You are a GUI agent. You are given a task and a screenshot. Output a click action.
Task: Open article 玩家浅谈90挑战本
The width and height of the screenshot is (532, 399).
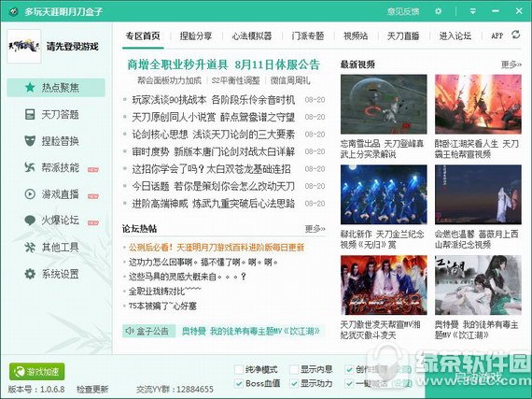(214, 100)
